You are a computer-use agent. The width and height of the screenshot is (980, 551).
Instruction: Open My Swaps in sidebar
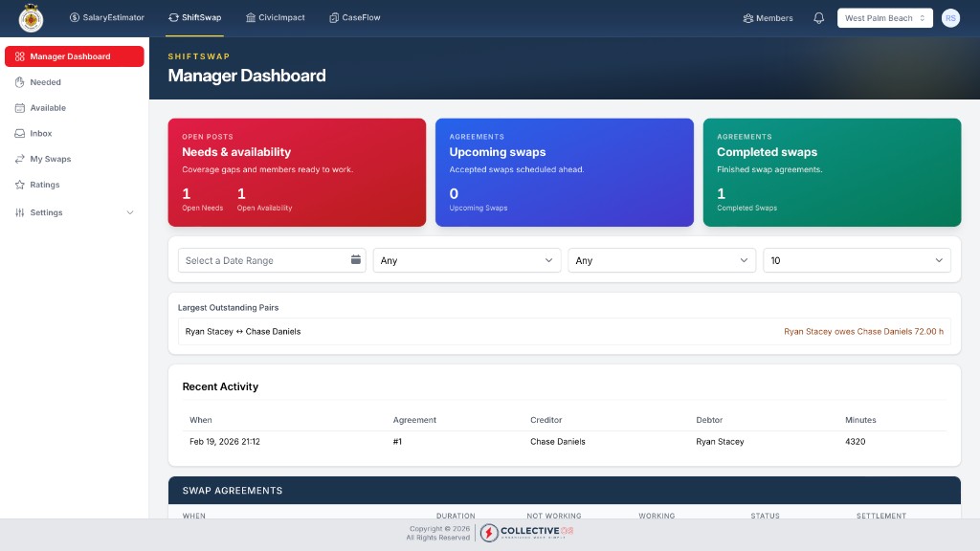click(75, 159)
